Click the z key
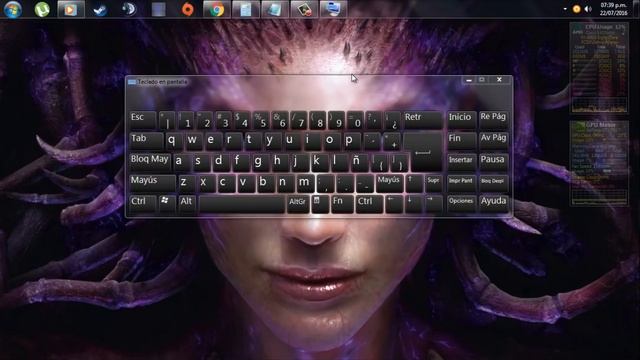Screen dimensions: 640x360 click(x=186, y=183)
